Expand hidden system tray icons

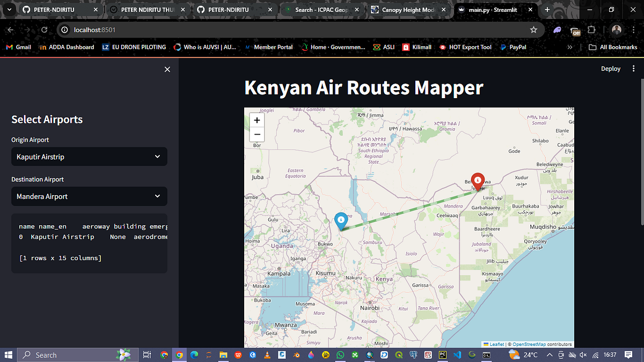(549, 354)
